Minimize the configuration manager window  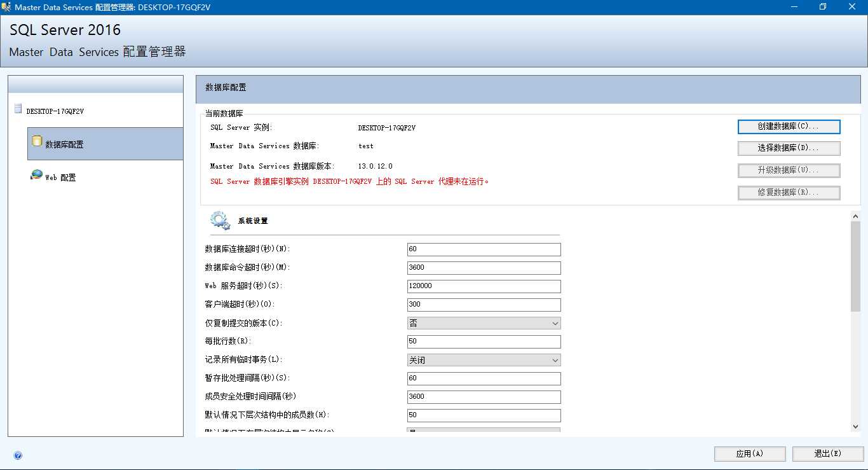point(794,7)
